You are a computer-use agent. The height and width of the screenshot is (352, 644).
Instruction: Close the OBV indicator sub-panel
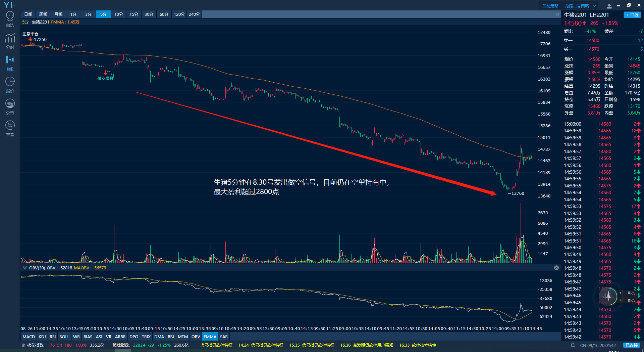point(556,268)
